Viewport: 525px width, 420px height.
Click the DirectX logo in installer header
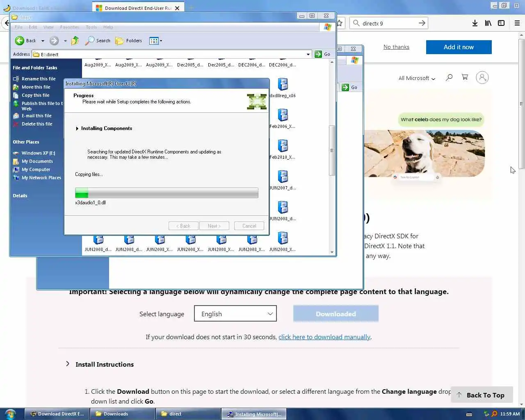point(257,102)
